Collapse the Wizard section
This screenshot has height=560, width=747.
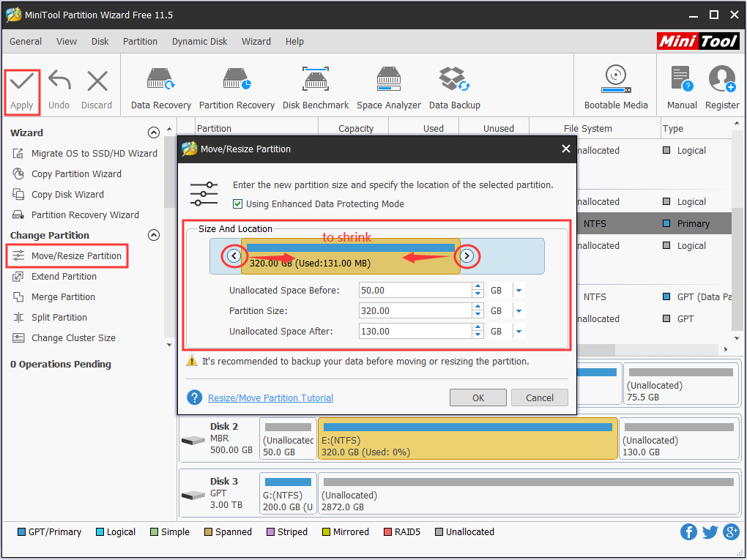click(153, 132)
